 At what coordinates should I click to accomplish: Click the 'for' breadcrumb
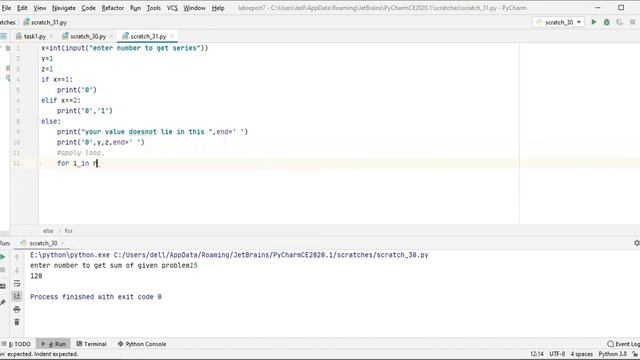coord(69,231)
